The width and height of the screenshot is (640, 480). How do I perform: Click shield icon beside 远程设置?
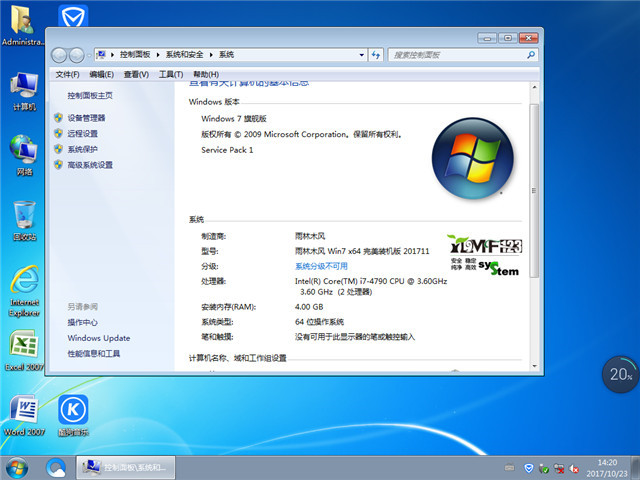point(58,133)
